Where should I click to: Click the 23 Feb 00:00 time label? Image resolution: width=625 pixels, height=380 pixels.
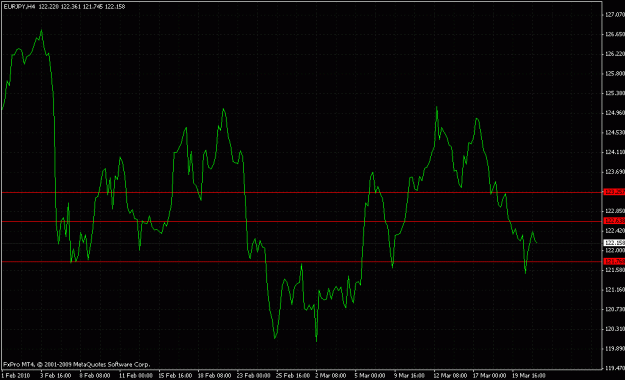pos(254,375)
